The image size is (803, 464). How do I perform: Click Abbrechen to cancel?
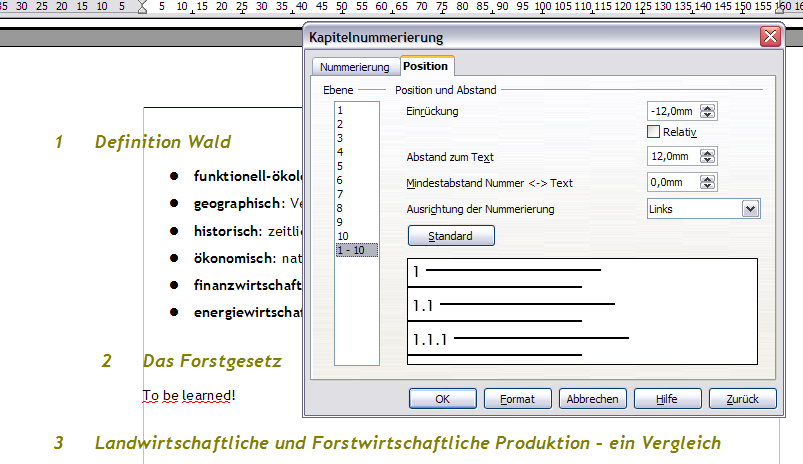[593, 399]
